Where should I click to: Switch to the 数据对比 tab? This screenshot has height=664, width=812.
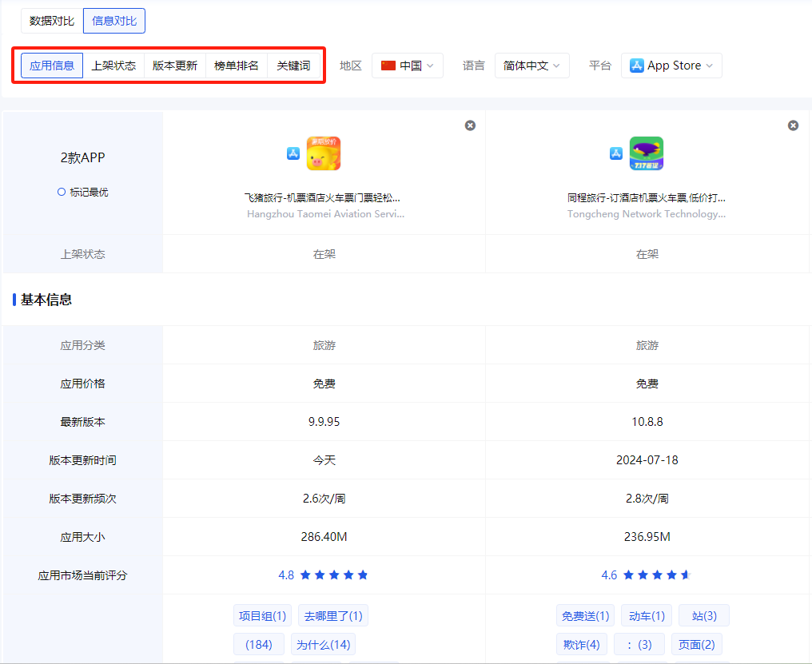(52, 21)
